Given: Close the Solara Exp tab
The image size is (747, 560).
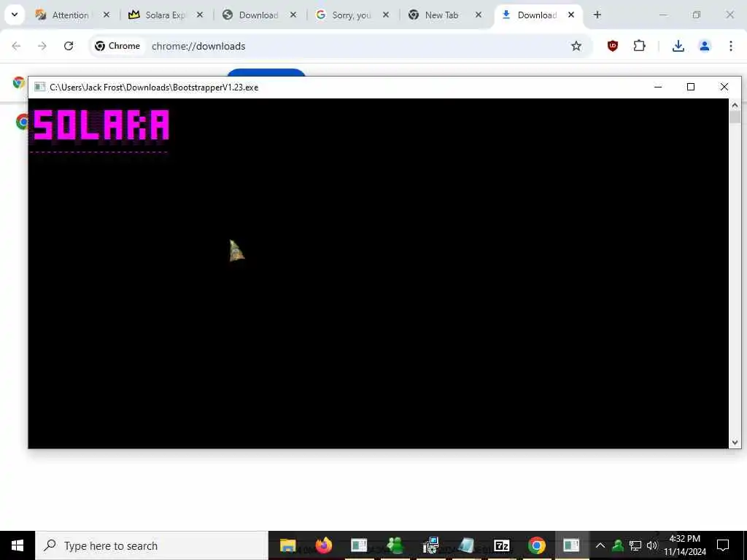Looking at the screenshot, I should [200, 15].
